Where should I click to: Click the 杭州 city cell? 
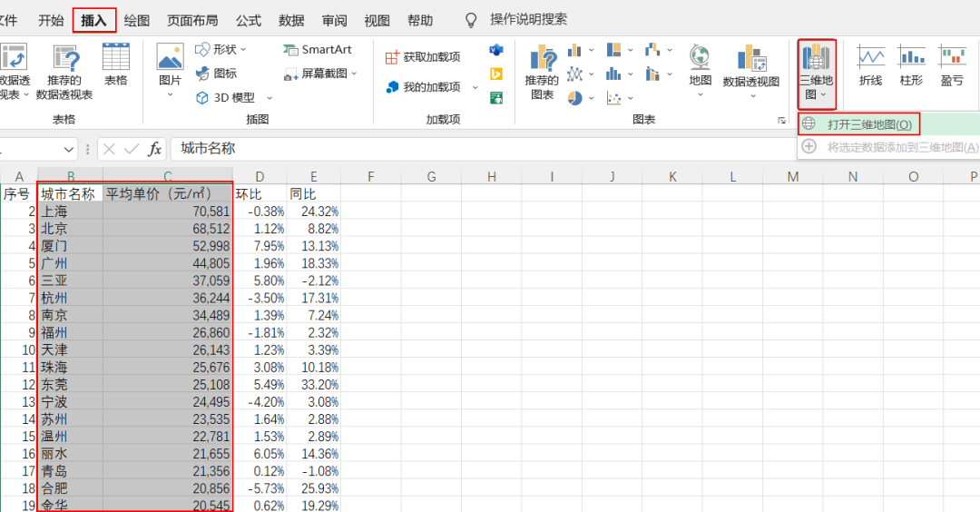click(x=71, y=298)
